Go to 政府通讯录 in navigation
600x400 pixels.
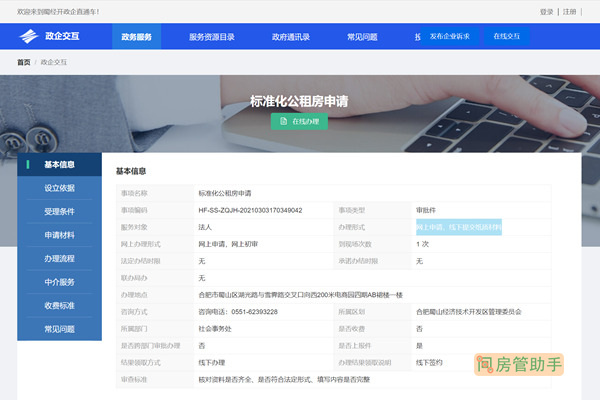[291, 37]
